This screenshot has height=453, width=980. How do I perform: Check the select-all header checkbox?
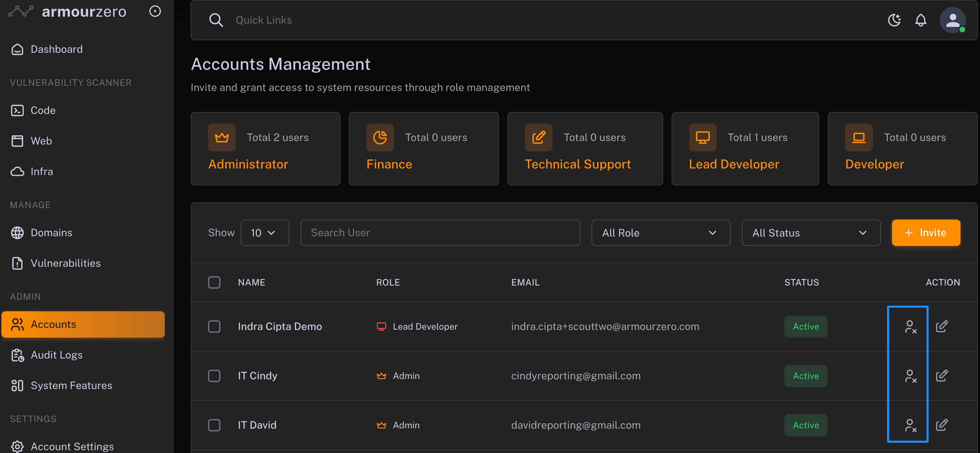tap(214, 282)
